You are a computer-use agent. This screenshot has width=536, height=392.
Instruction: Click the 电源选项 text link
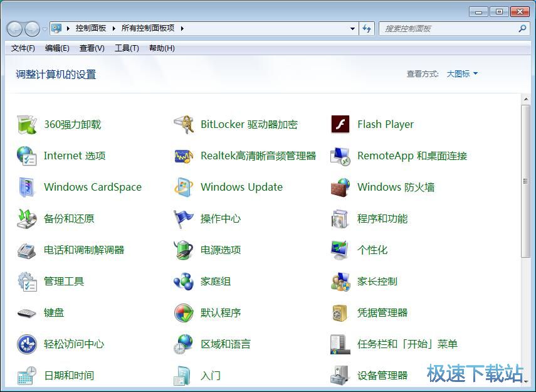[x=221, y=250]
